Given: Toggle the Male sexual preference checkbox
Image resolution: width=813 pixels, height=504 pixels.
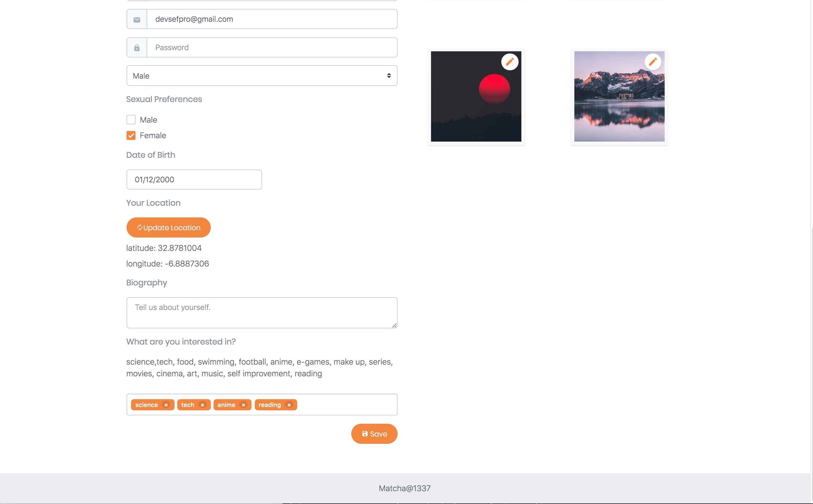Looking at the screenshot, I should coord(131,120).
